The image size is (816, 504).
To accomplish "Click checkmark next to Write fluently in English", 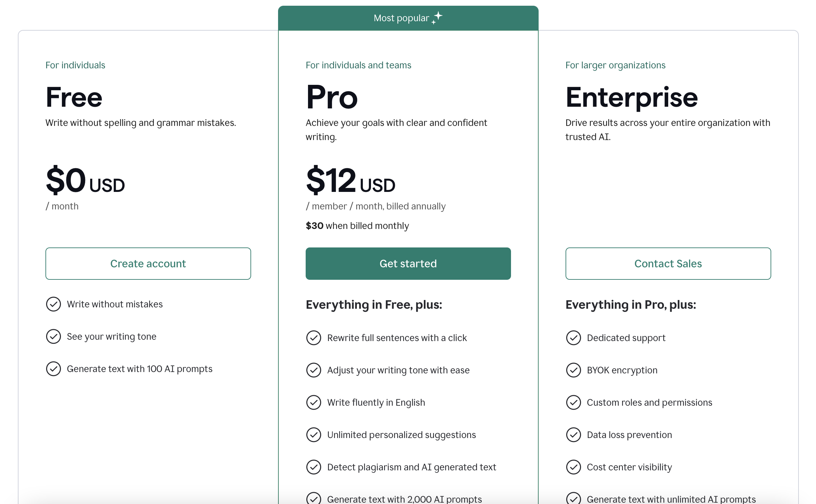I will tap(314, 402).
